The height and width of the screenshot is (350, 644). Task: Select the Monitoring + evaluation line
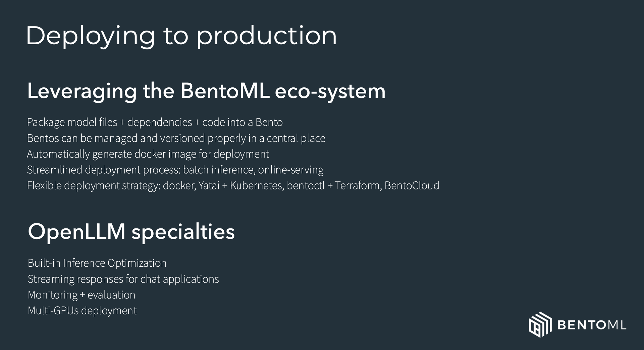click(x=82, y=295)
